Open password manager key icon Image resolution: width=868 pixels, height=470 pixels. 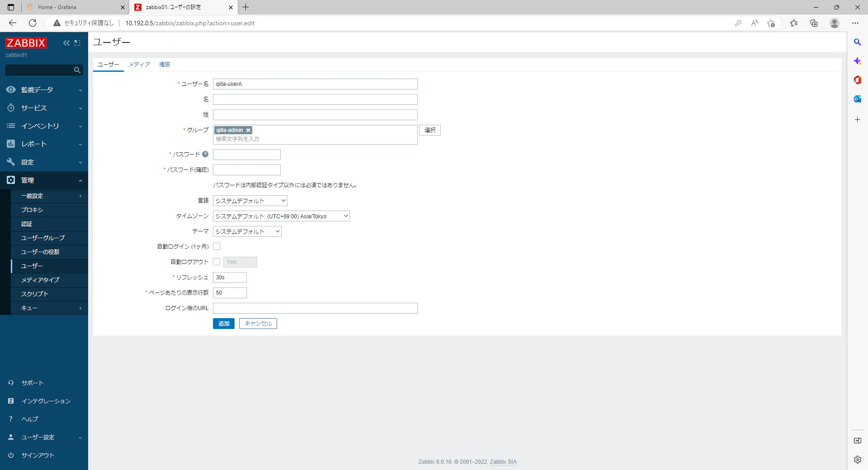(x=738, y=23)
